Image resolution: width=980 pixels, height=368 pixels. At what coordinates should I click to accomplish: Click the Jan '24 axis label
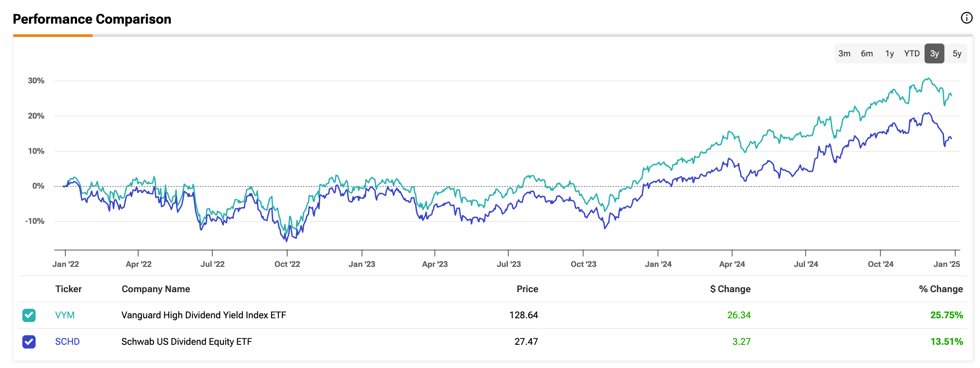[658, 264]
